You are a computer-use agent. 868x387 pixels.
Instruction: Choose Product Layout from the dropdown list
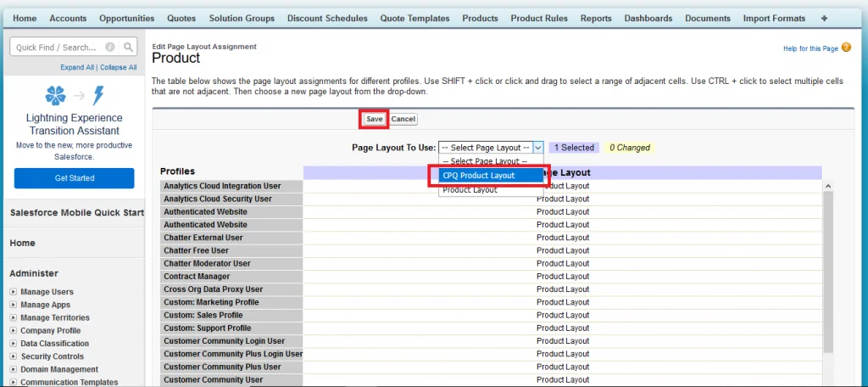point(470,190)
